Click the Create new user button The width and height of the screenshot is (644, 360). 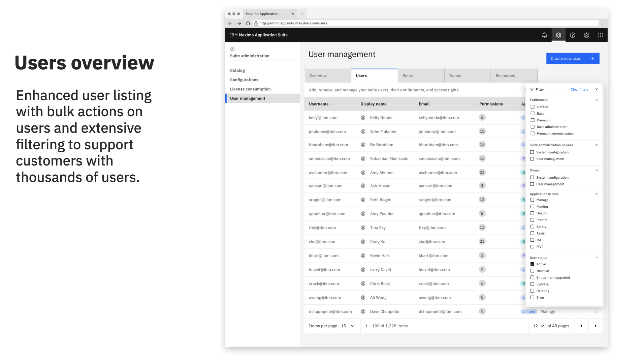point(573,58)
